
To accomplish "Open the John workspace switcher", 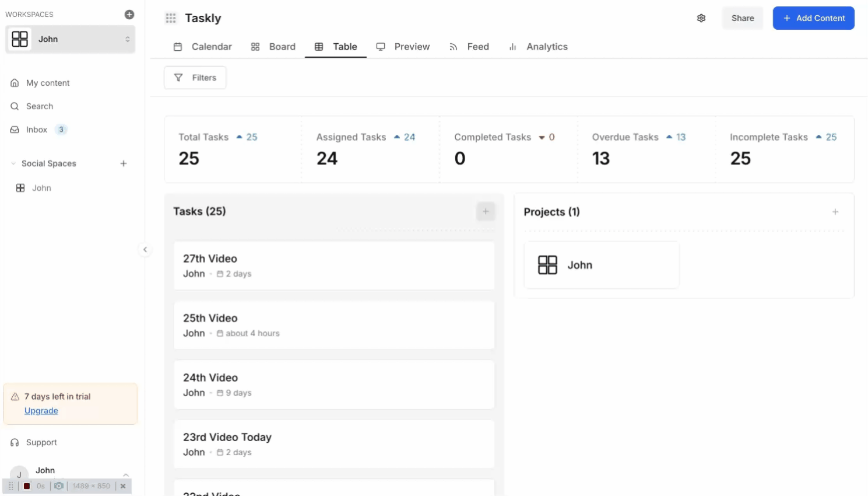I will 70,39.
